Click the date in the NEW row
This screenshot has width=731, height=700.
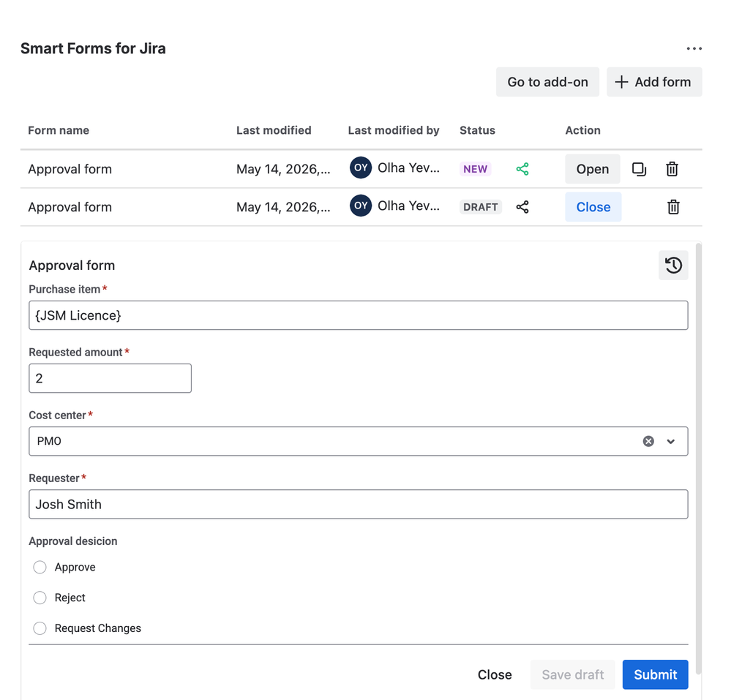tap(283, 169)
